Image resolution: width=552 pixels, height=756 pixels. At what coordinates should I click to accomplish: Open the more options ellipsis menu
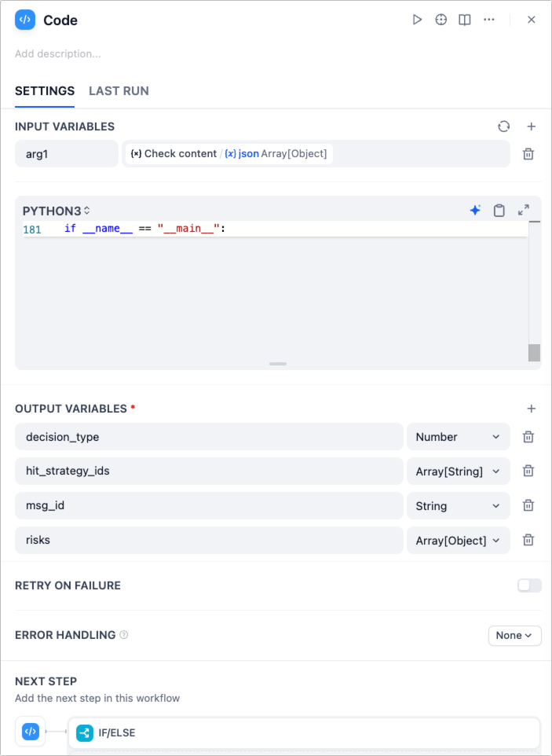pyautogui.click(x=489, y=20)
